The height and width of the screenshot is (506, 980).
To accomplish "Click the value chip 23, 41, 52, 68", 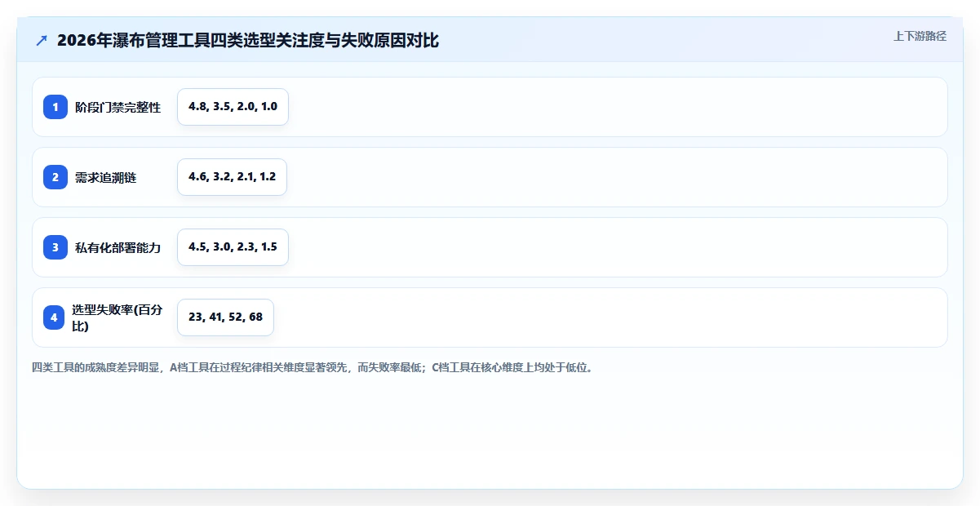I will coord(225,317).
